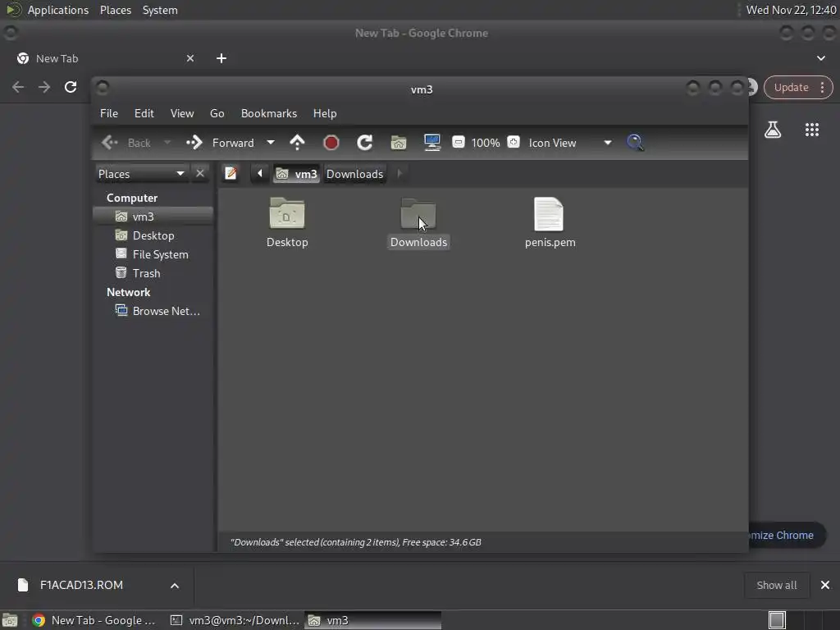Open the Google apps grid icon
Screen dimensions: 840x630
811,129
